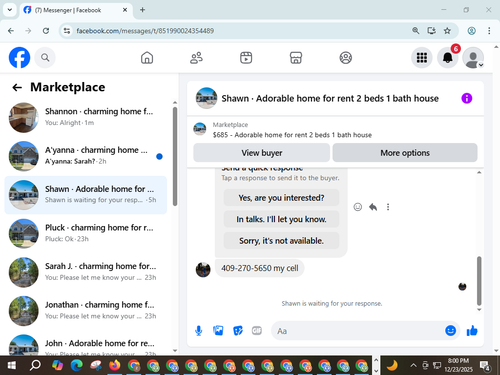Image resolution: width=500 pixels, height=375 pixels.
Task: Open a new browser tab
Action: point(142,10)
